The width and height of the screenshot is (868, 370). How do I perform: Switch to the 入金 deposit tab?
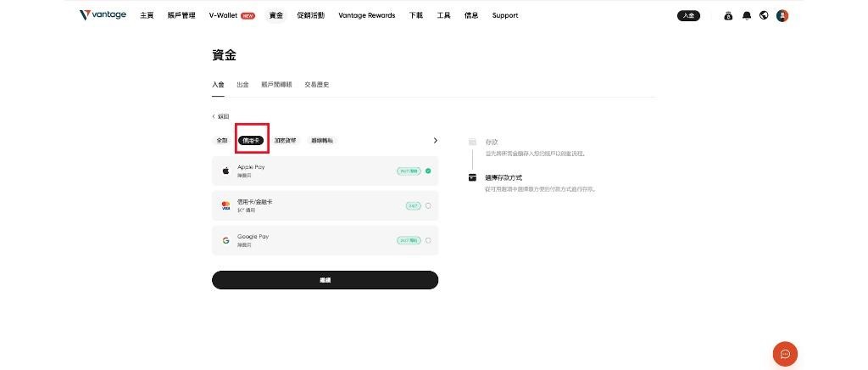coord(218,85)
